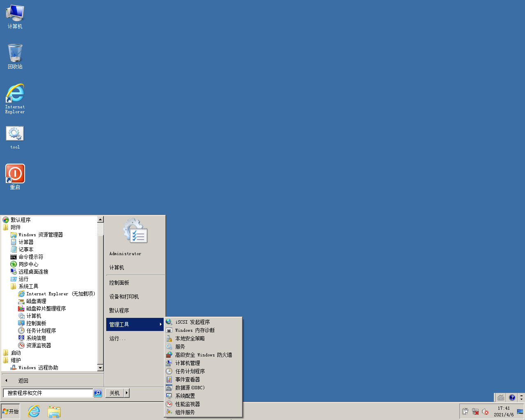Click the volume speaker tray icon
The height and width of the screenshot is (420, 525).
point(485,411)
